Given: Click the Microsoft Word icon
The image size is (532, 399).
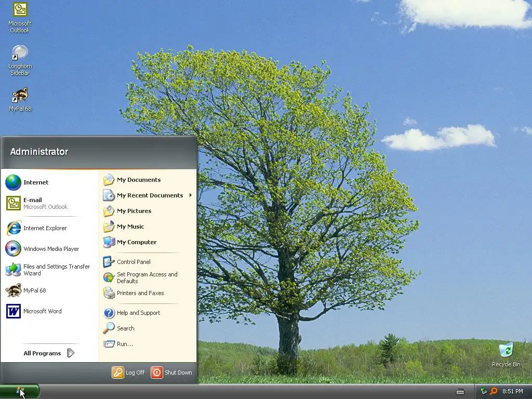Looking at the screenshot, I should click(13, 311).
